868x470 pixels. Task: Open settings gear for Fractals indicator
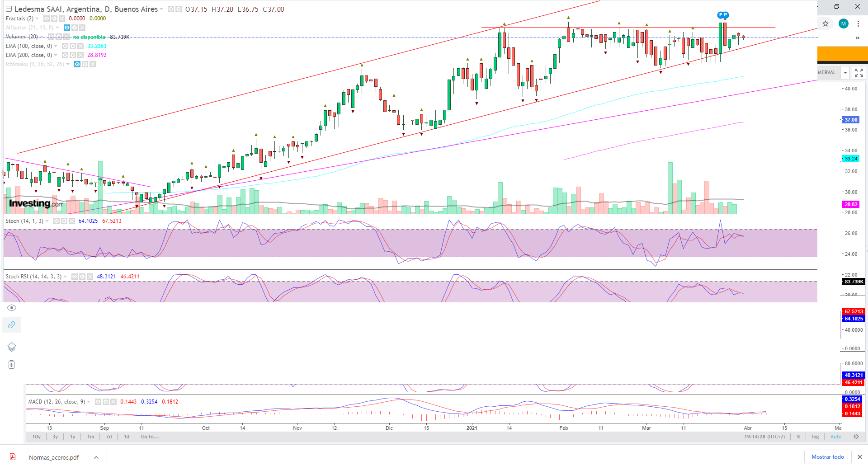click(x=54, y=19)
